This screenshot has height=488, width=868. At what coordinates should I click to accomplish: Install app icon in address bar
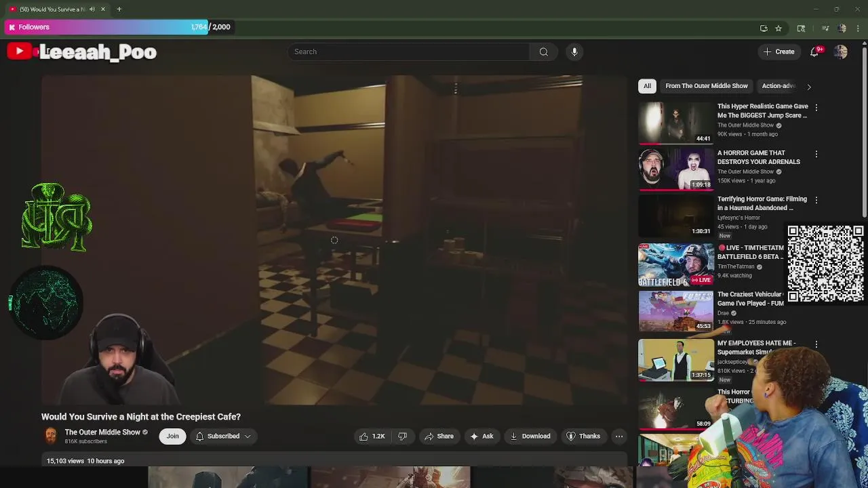764,28
